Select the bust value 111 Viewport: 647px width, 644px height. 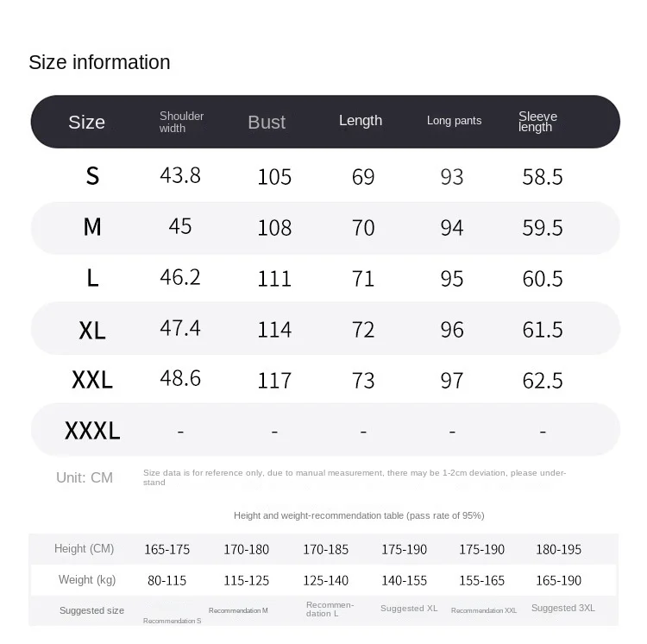274,278
